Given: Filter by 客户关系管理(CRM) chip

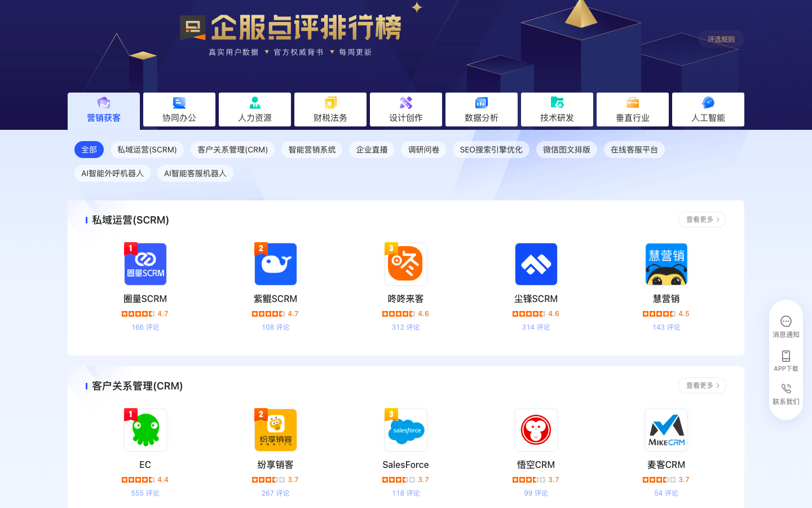Looking at the screenshot, I should pos(232,150).
